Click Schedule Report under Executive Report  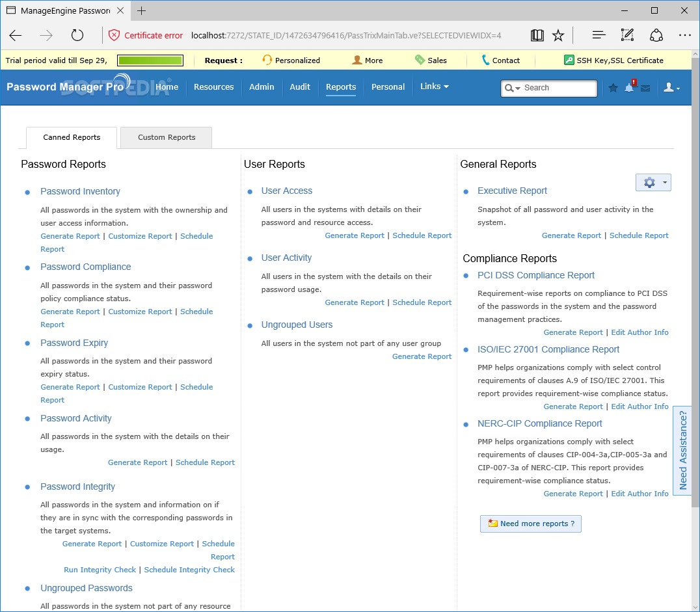point(639,235)
